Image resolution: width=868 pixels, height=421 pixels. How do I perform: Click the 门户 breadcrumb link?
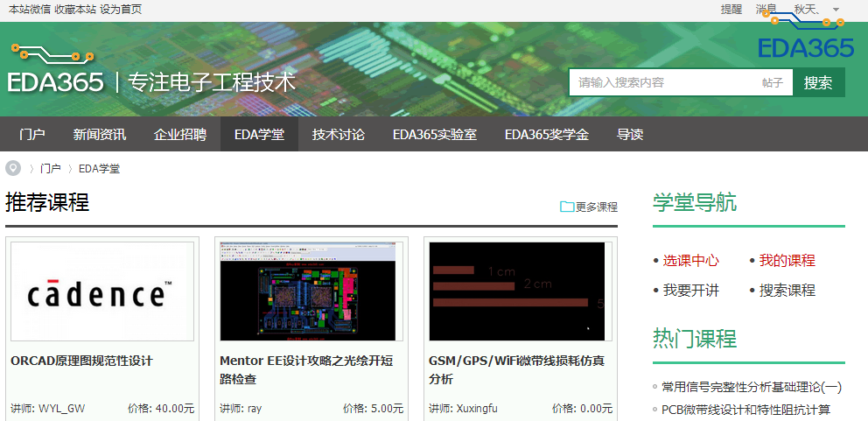click(51, 169)
